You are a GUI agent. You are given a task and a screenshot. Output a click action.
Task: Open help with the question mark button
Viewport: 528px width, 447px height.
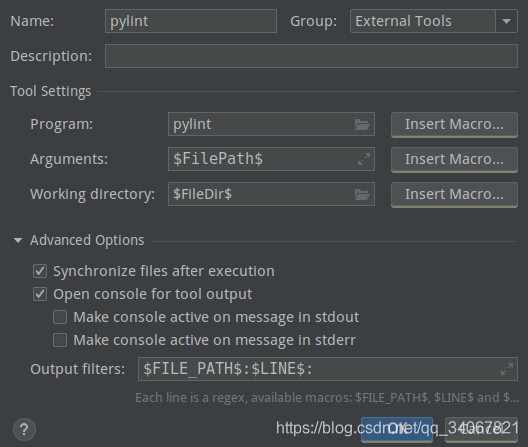click(24, 429)
